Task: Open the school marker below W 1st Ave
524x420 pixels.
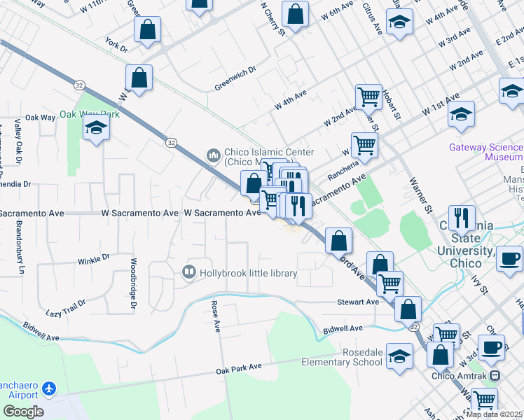Action: pyautogui.click(x=461, y=115)
